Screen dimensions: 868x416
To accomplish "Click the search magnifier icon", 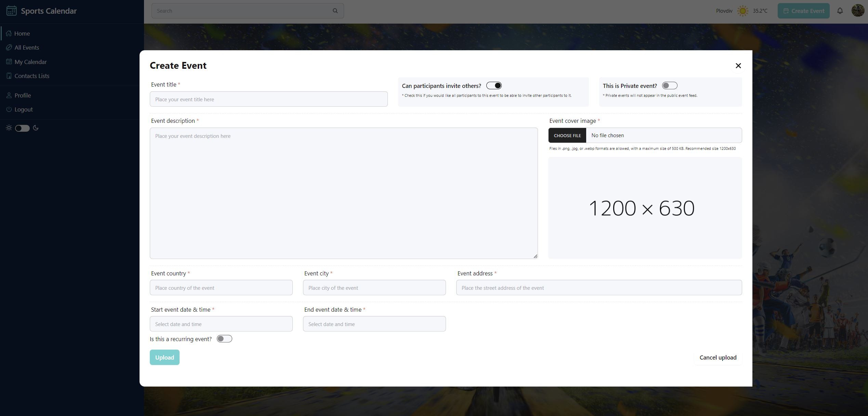I will 335,11.
